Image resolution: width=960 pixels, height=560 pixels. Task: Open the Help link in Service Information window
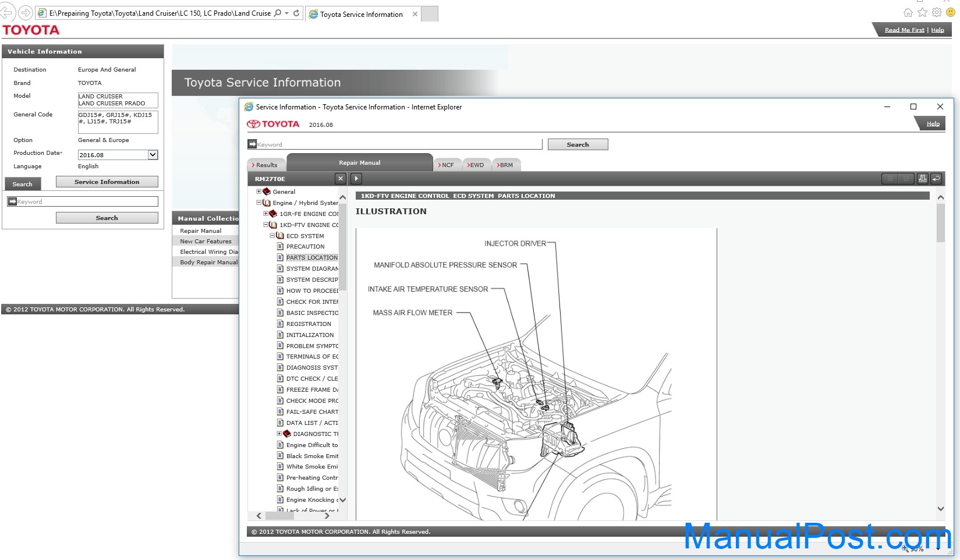coord(933,123)
